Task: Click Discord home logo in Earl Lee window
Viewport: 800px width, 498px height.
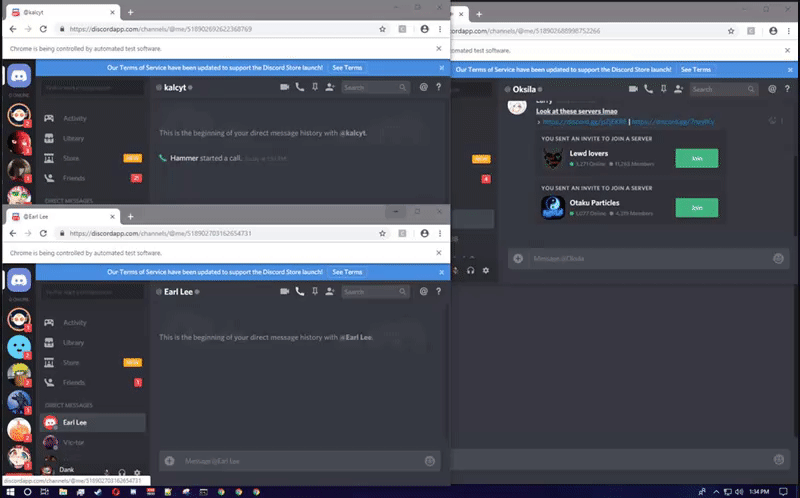Action: click(19, 280)
